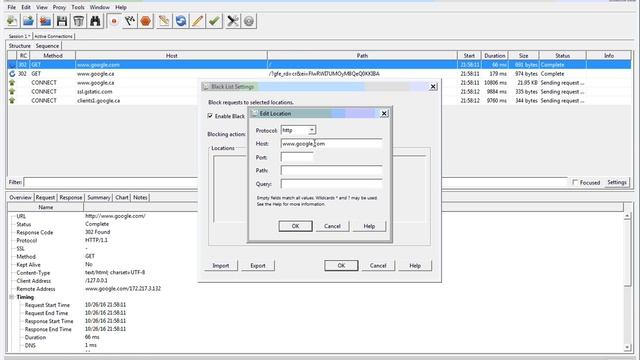The height and width of the screenshot is (360, 640).
Task: Switch to the Structure view tab
Action: [20, 46]
